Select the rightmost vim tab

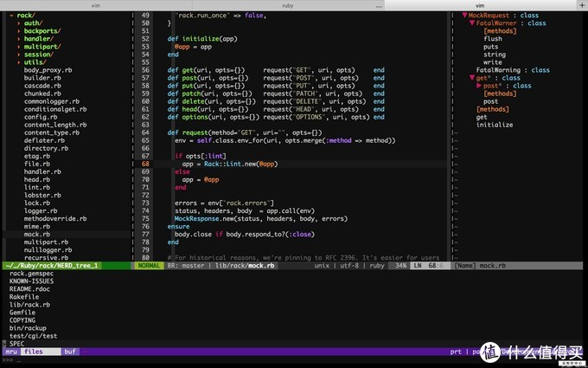(480, 5)
